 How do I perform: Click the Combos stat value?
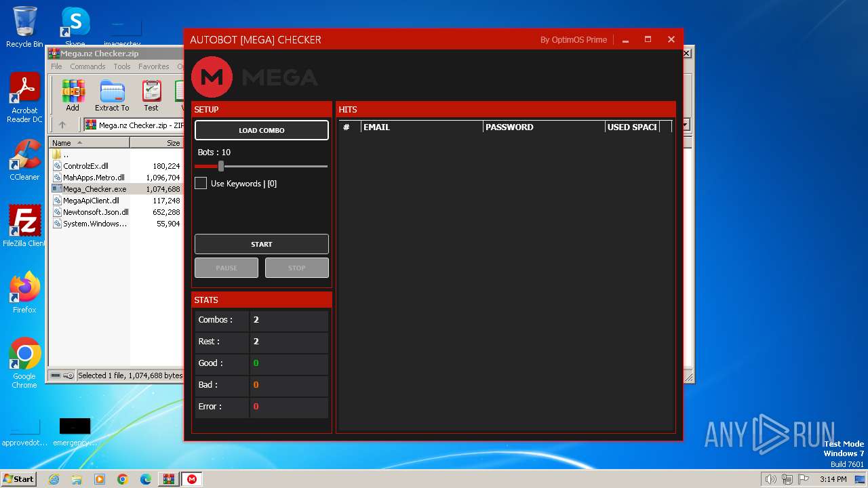tap(256, 320)
